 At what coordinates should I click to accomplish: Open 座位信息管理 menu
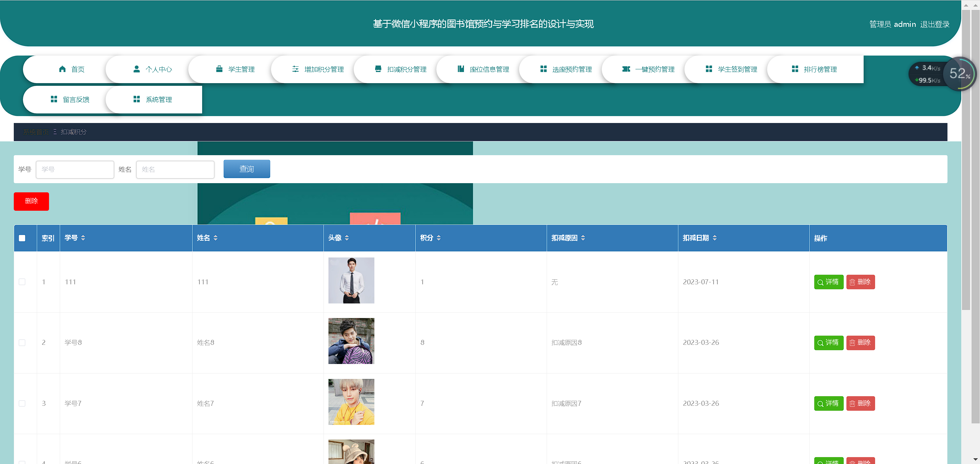tap(484, 69)
